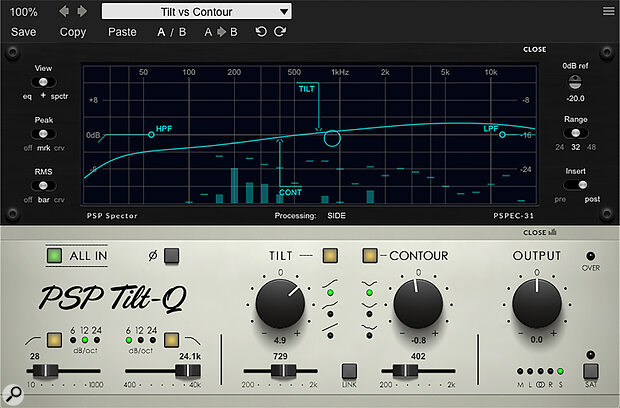Toggle A / B comparison
This screenshot has width=620, height=408.
point(172,32)
